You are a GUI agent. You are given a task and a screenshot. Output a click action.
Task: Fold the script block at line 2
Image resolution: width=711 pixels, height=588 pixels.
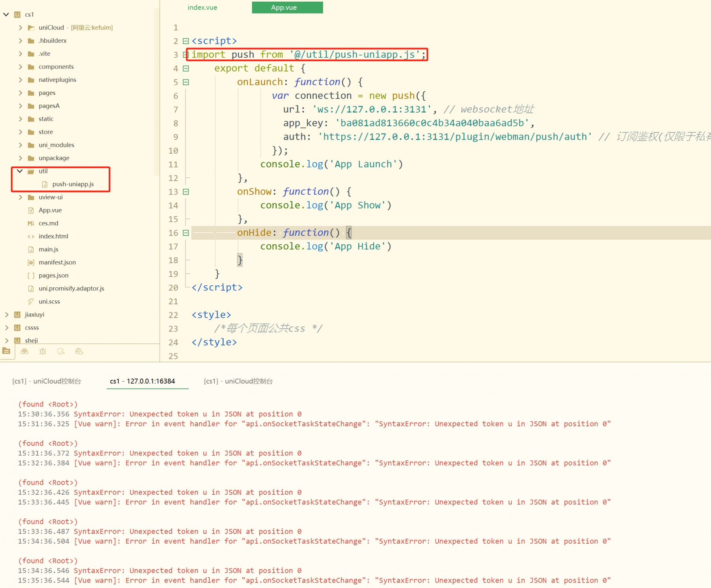pyautogui.click(x=186, y=41)
